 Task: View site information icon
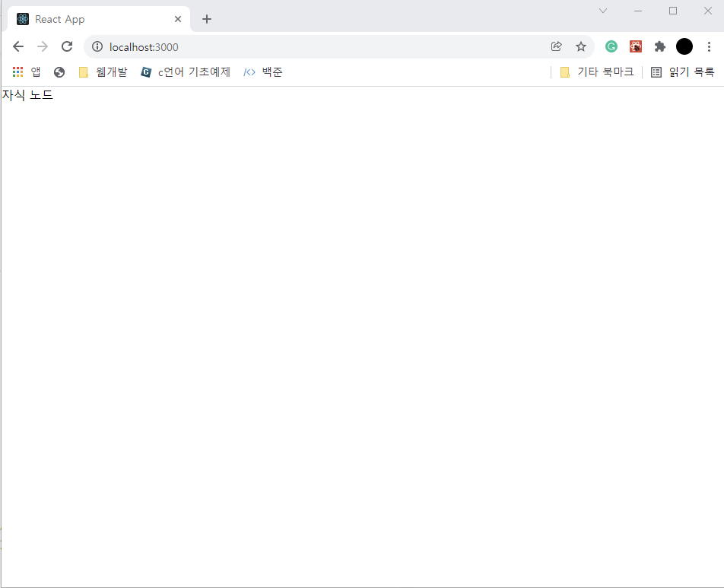click(x=97, y=46)
